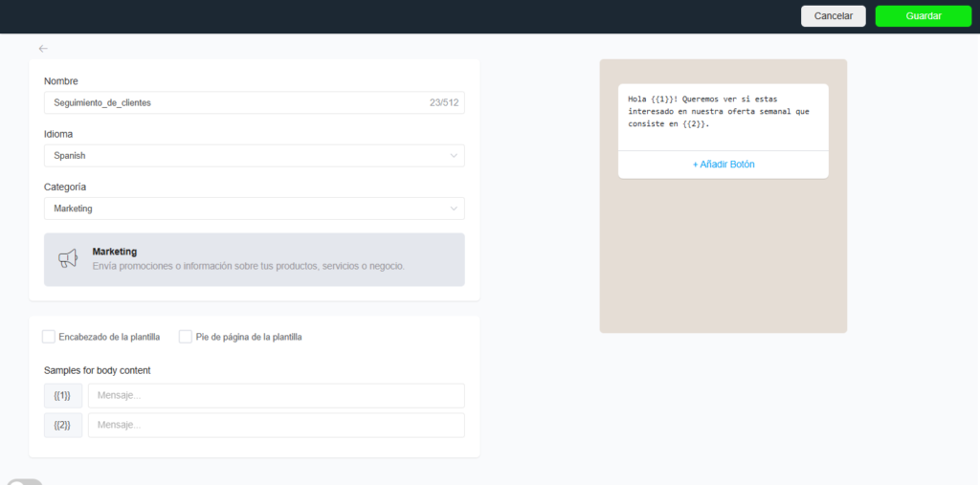The height and width of the screenshot is (485, 980).
Task: Click the {{2}} variable tag
Action: [63, 425]
